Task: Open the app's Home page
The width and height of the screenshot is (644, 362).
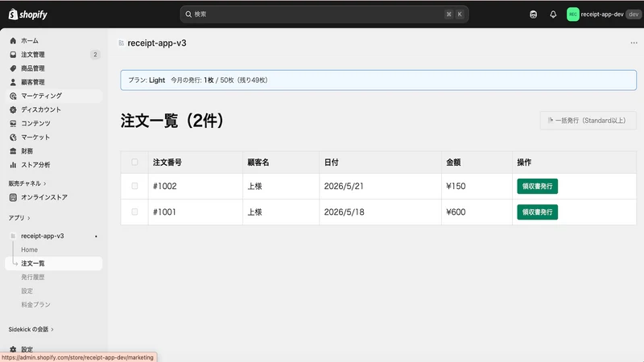Action: 29,249
